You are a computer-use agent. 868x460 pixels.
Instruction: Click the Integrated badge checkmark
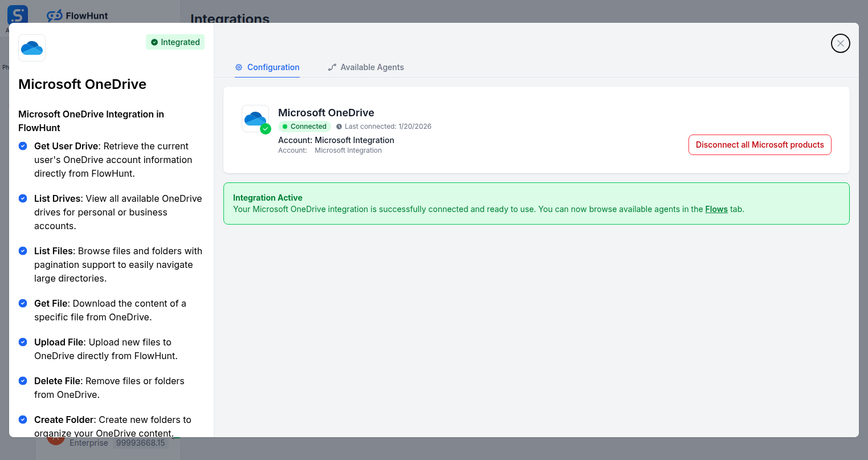(154, 42)
